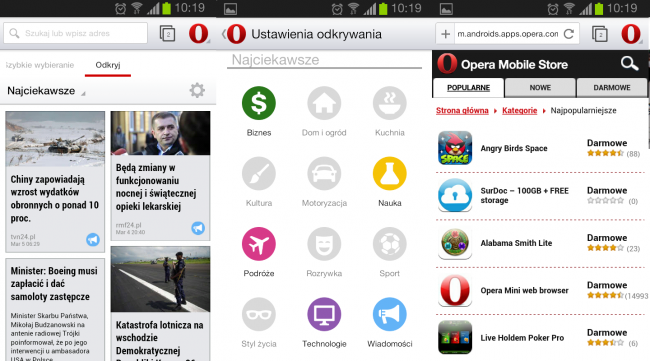Open Opera Mini web browser icon
The image size is (650, 361).
tap(455, 290)
